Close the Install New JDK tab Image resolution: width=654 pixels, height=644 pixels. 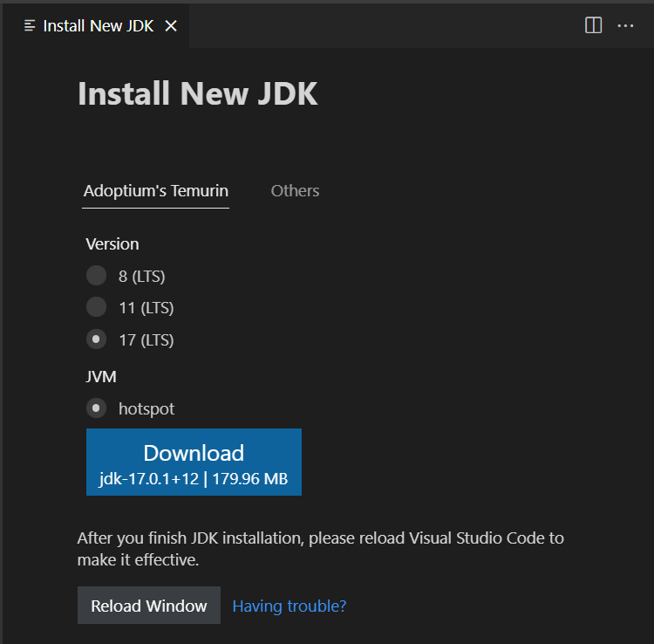pyautogui.click(x=171, y=26)
